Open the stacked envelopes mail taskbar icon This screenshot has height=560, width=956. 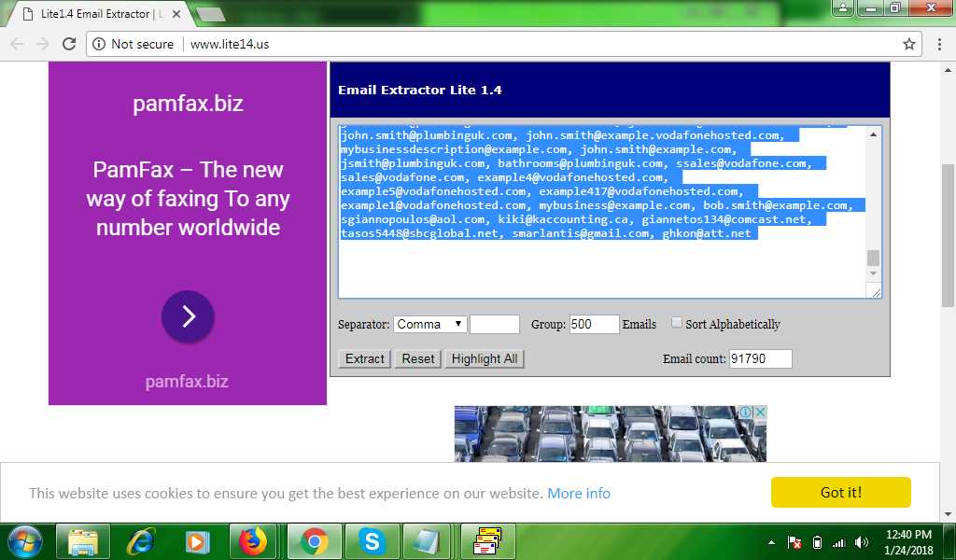[488, 541]
